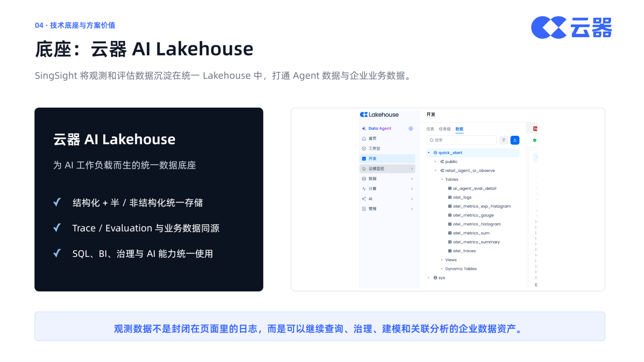Select 开发 in the Lakehouse sidebar
This screenshot has width=644, height=362.
click(387, 158)
